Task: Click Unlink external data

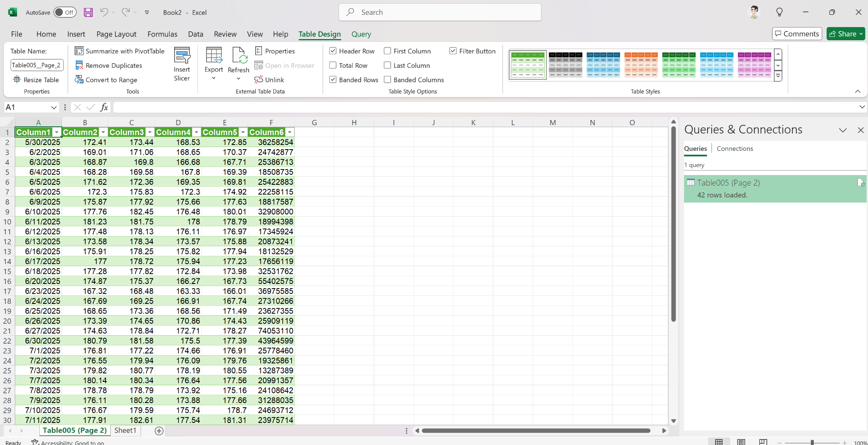Action: 269,80
